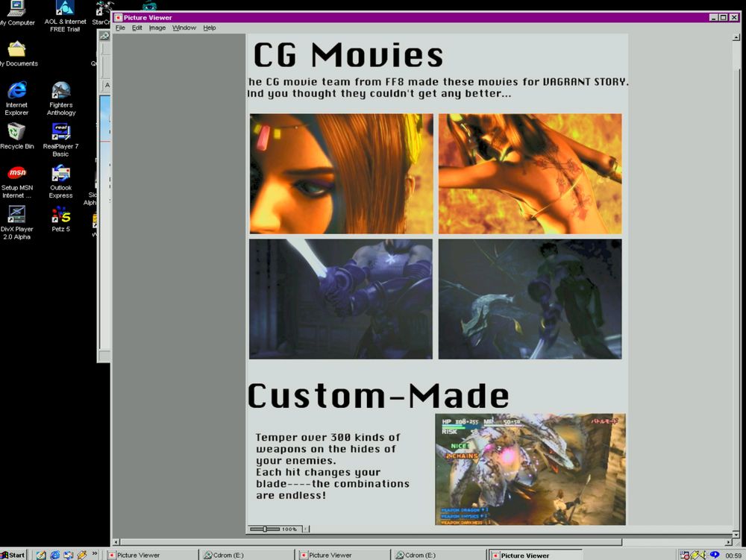The width and height of the screenshot is (746, 560).
Task: Open the Windows Start menu
Action: [x=13, y=555]
